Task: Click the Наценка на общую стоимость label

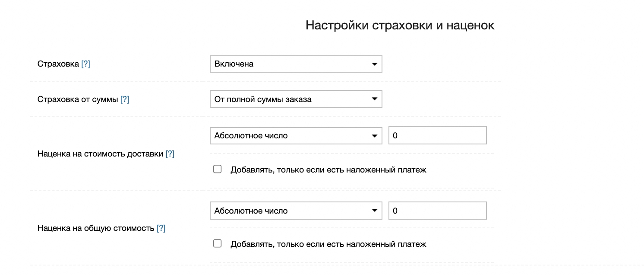Action: [x=96, y=228]
